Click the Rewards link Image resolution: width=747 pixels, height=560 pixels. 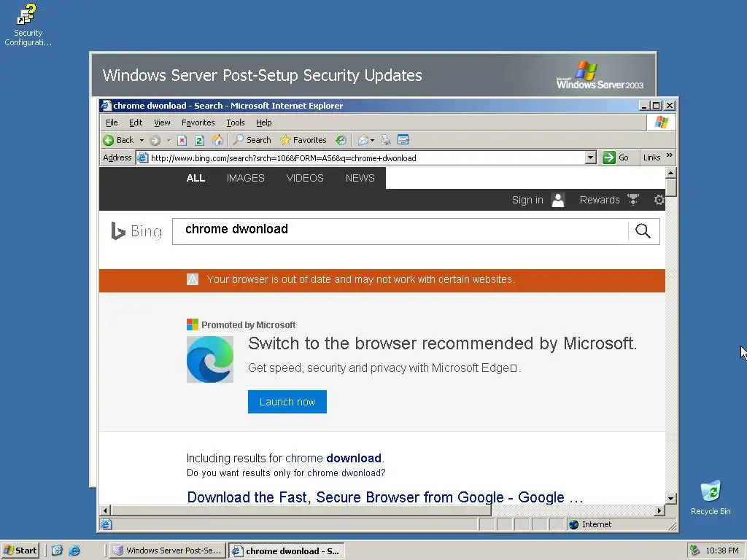[600, 200]
